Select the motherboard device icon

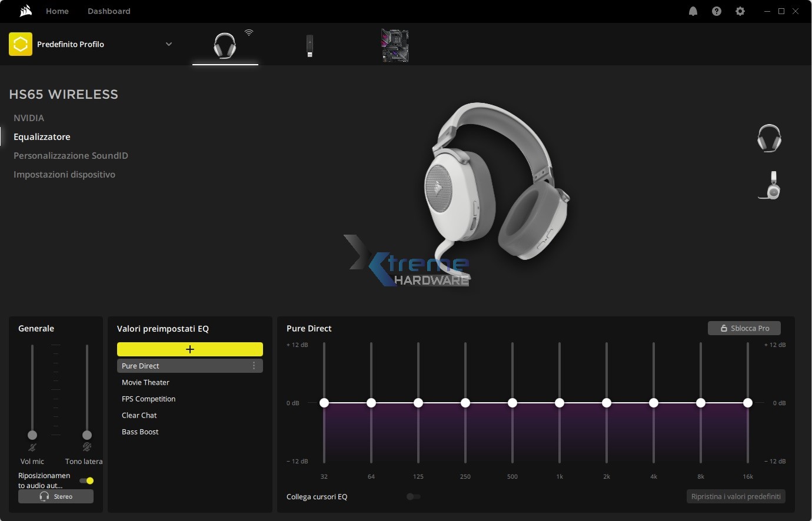(395, 46)
